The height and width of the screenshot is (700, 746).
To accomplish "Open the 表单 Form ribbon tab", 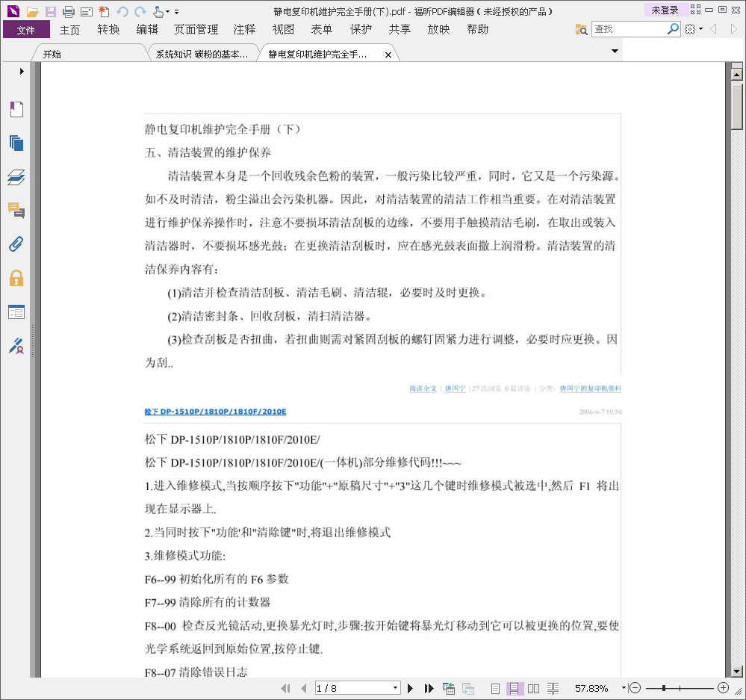I will (x=322, y=29).
